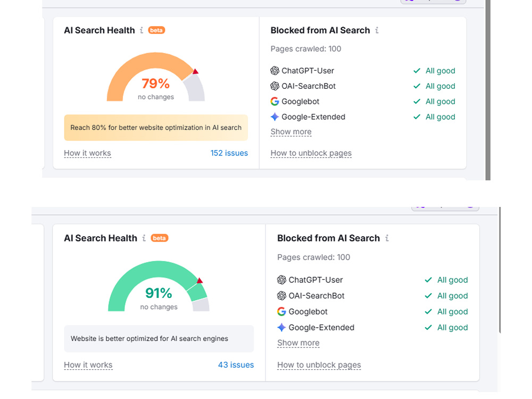Click the Googlebot G logo in bottom panel
Screen dimensions: 532x399
point(281,311)
